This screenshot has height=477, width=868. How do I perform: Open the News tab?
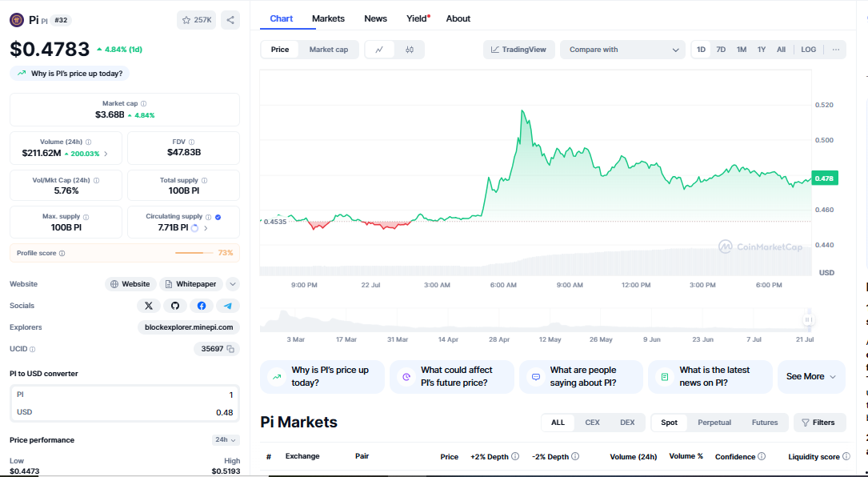tap(375, 19)
